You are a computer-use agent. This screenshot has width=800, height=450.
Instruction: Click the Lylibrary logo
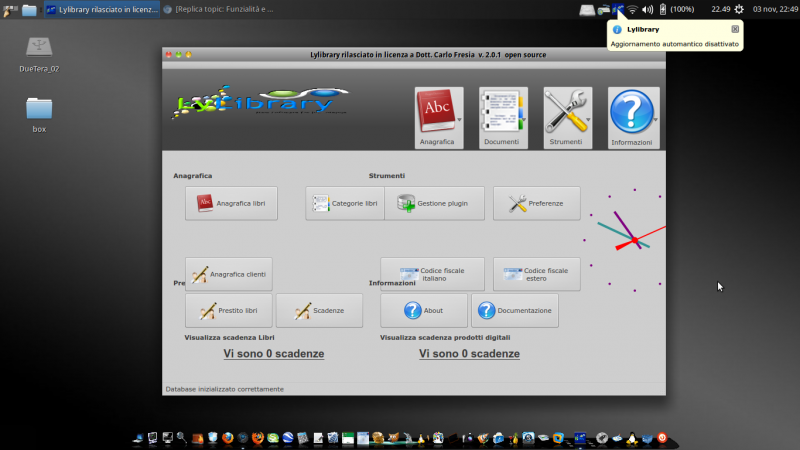pos(260,102)
